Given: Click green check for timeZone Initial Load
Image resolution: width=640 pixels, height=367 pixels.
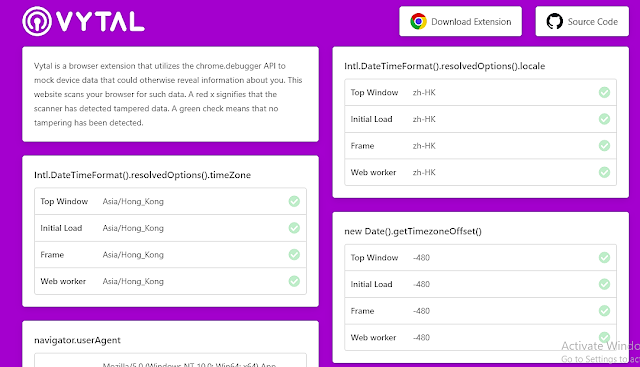Looking at the screenshot, I should click(294, 228).
